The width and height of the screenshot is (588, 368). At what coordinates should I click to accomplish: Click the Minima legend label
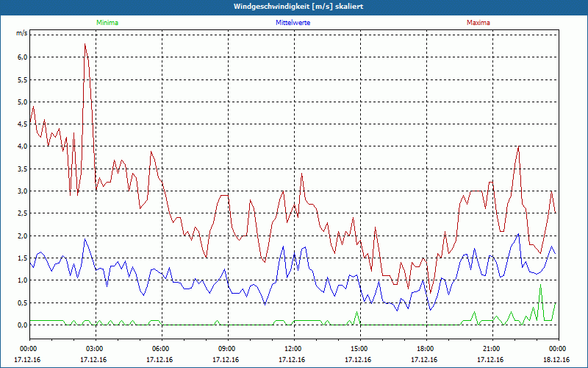(107, 23)
